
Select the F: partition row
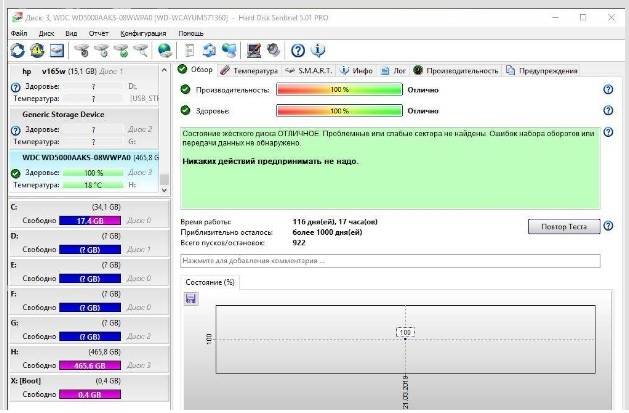point(89,301)
